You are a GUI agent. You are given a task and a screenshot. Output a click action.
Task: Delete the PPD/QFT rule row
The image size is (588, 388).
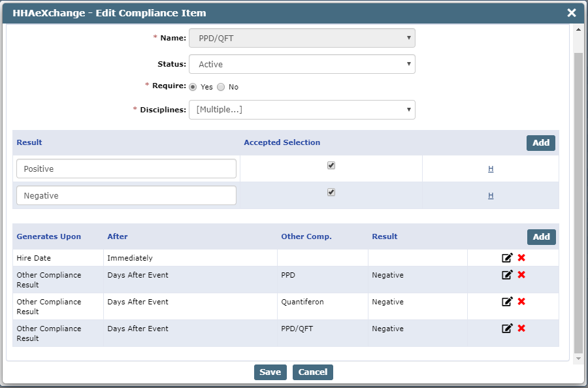click(x=521, y=329)
